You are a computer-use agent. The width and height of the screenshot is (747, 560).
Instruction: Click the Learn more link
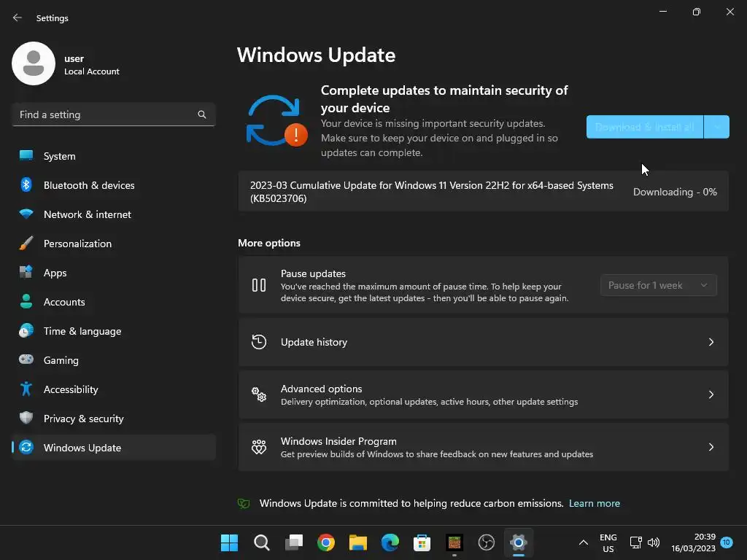tap(594, 503)
